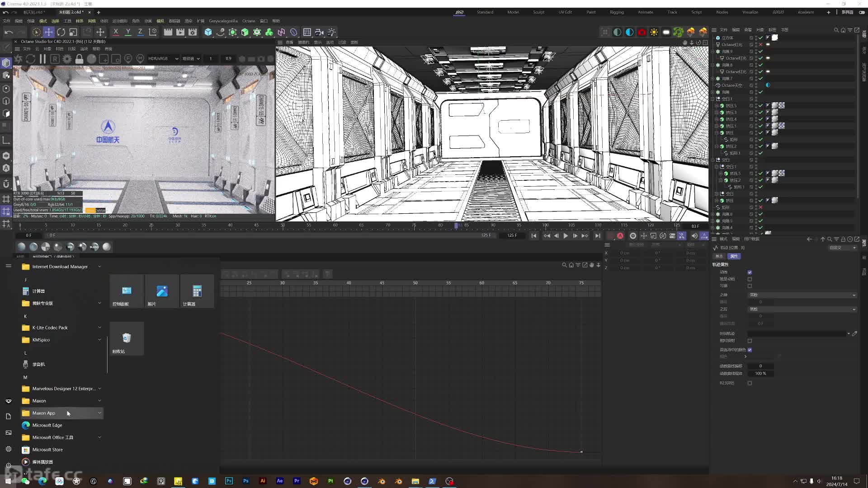Open the Calculator tile in Start menu
Image resolution: width=868 pixels, height=488 pixels.
coord(197,291)
